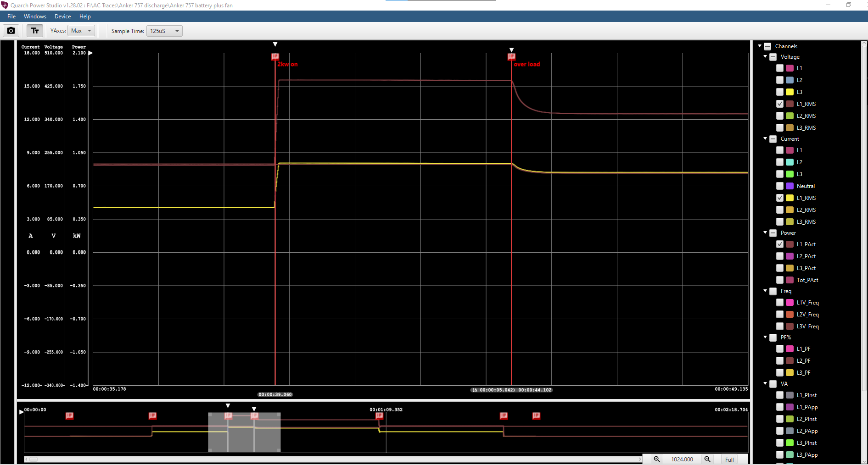Uncheck the Current L1_RMS channel
868x465 pixels.
[780, 198]
